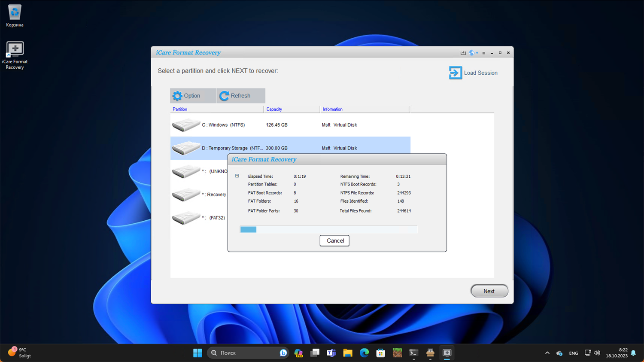644x362 pixels.
Task: Click the 126.45 GB capacity value
Action: click(276, 125)
